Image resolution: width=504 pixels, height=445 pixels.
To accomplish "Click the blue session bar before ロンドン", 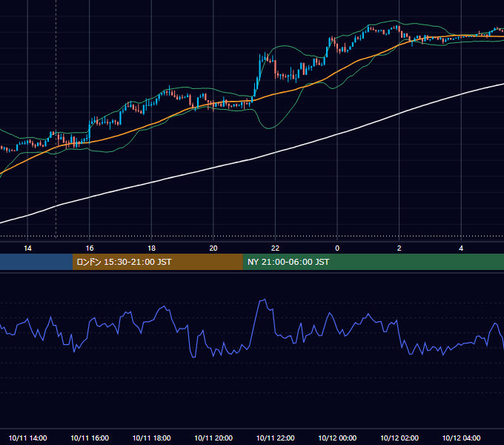I will (36, 262).
